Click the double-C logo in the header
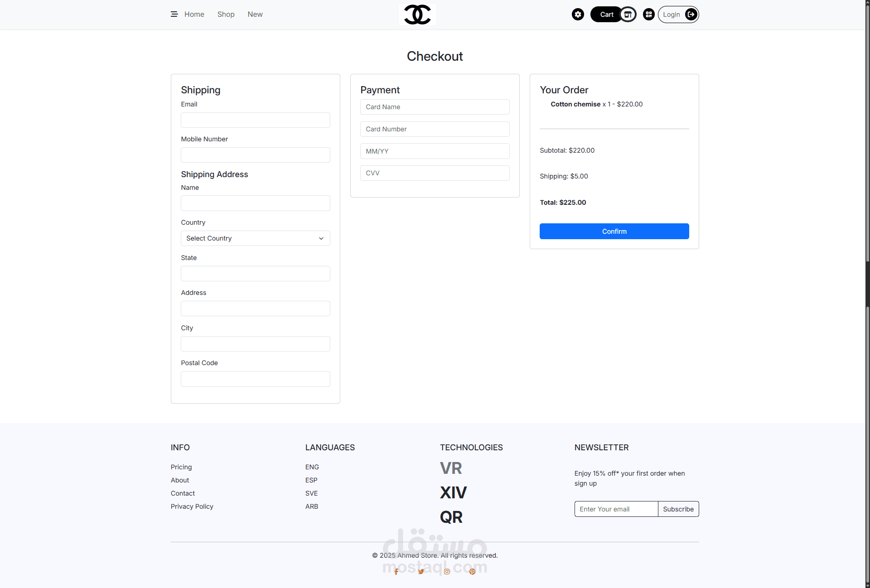This screenshot has width=870, height=588. point(417,14)
